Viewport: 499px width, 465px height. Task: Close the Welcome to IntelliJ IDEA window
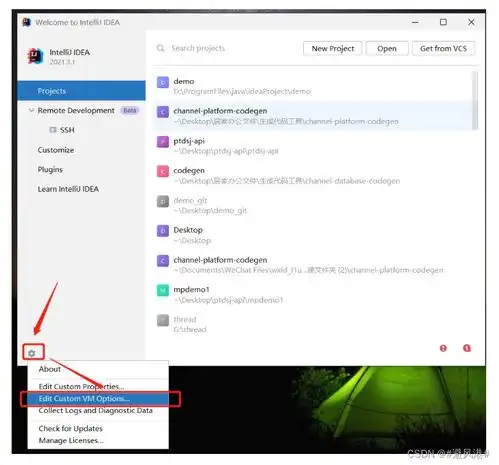pos(471,22)
